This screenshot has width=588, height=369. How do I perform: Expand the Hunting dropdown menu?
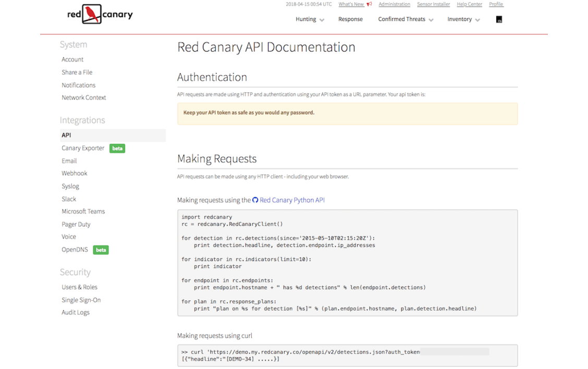(x=310, y=19)
